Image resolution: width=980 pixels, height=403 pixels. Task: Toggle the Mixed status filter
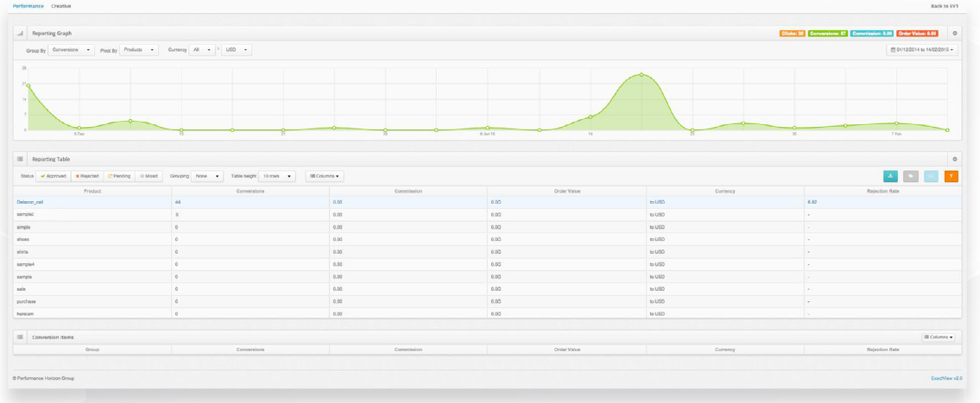point(149,176)
